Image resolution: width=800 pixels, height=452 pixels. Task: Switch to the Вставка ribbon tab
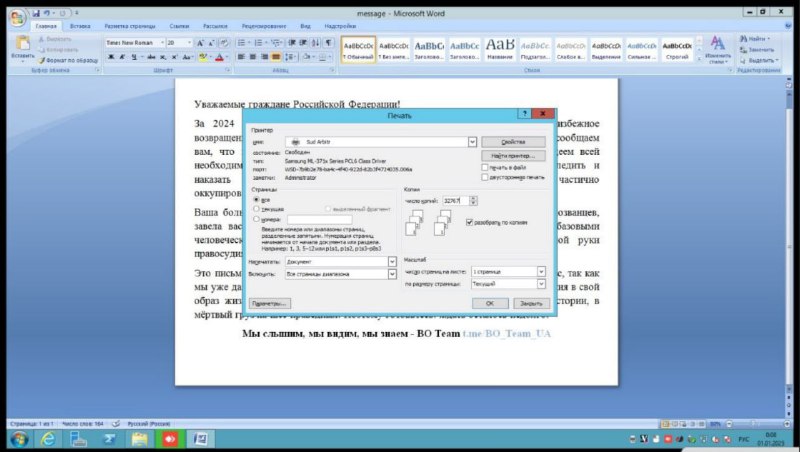coord(80,26)
